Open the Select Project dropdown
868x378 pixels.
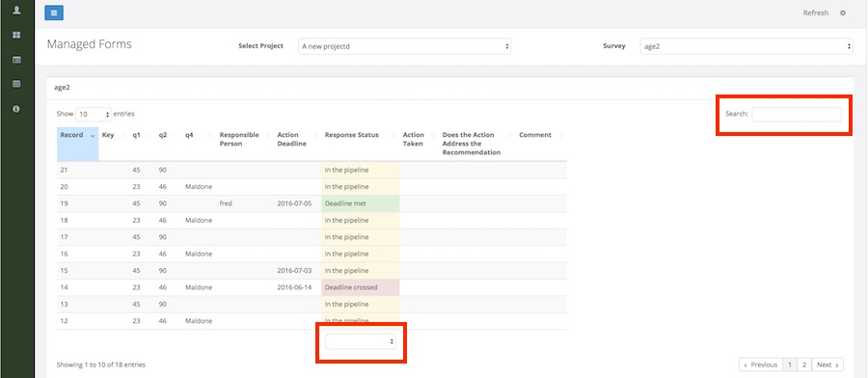[404, 46]
